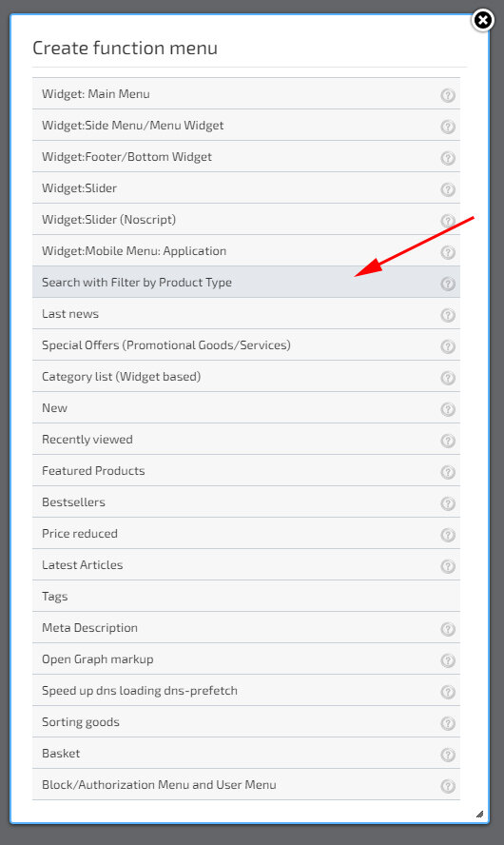This screenshot has height=845, width=504.
Task: Select Widget:Footer/Bottom Widget item
Action: pyautogui.click(x=246, y=156)
